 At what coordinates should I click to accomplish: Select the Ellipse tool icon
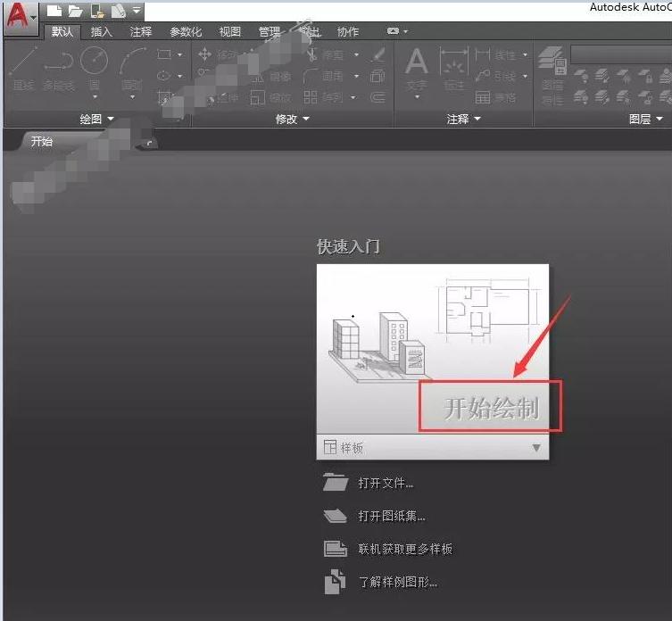point(164,76)
